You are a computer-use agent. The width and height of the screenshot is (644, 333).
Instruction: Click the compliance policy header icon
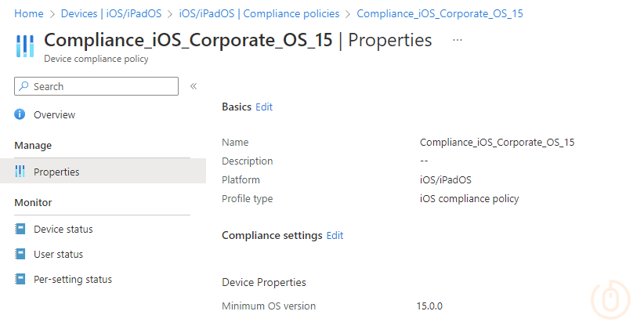click(x=25, y=46)
